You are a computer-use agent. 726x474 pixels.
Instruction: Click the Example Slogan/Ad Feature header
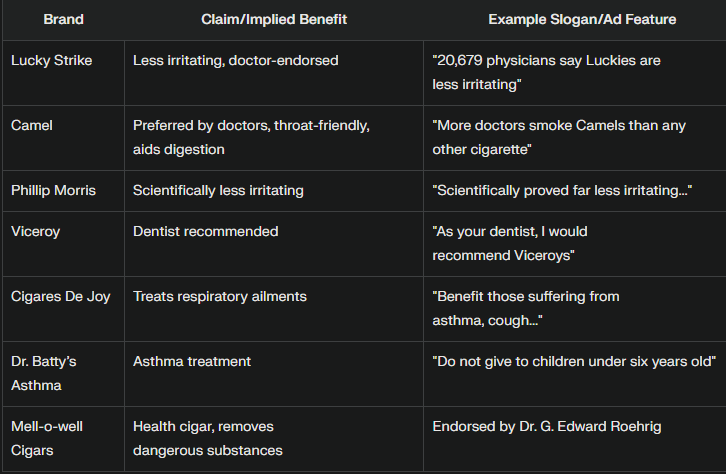click(582, 19)
